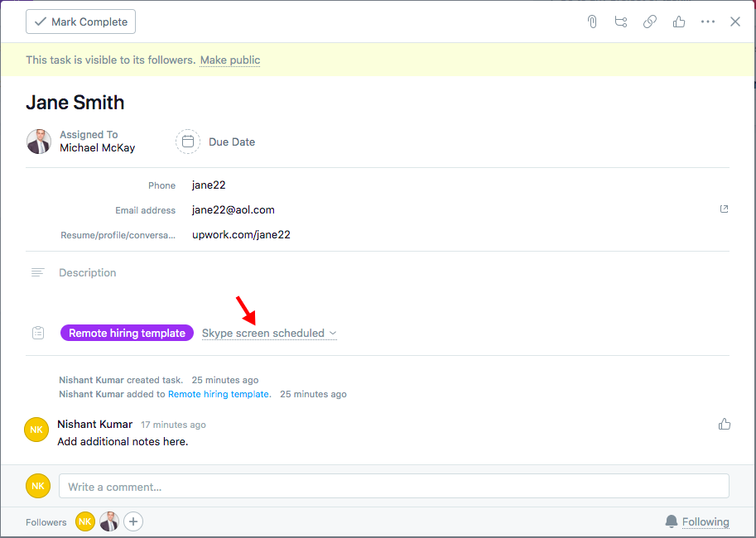Image resolution: width=756 pixels, height=538 pixels.
Task: Click the Phone field label
Action: [x=162, y=185]
